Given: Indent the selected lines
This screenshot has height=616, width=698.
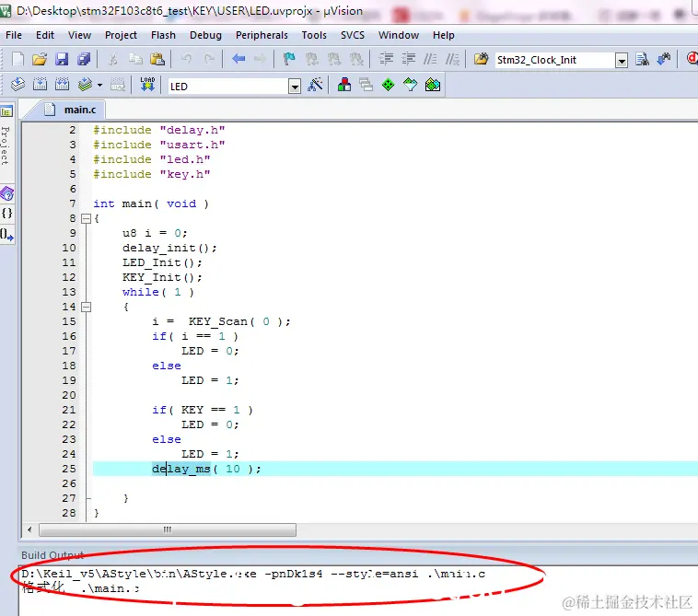Looking at the screenshot, I should click(386, 59).
